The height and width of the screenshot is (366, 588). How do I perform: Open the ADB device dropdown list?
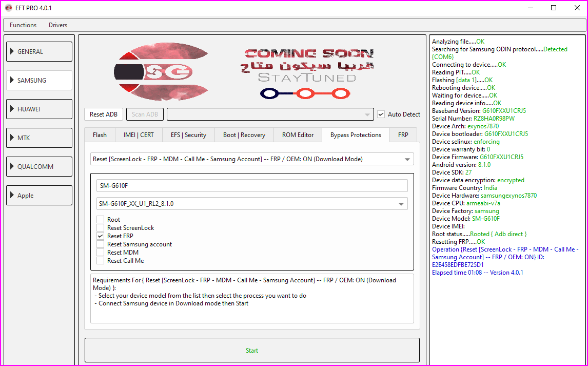click(x=270, y=114)
